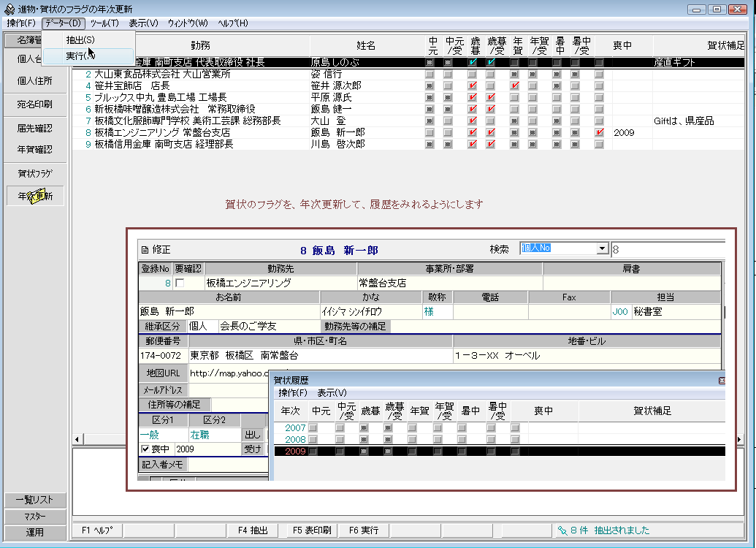Click the 勤務 column header
Screen dimensions: 756x548
(200, 45)
